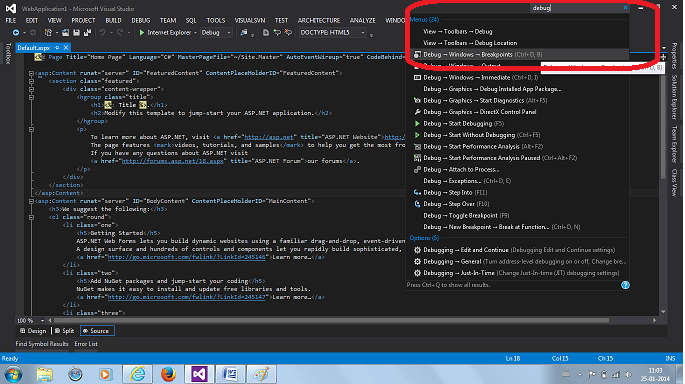Click the Attach to Process result icon
Screen dimensions: 685x384
click(x=417, y=170)
